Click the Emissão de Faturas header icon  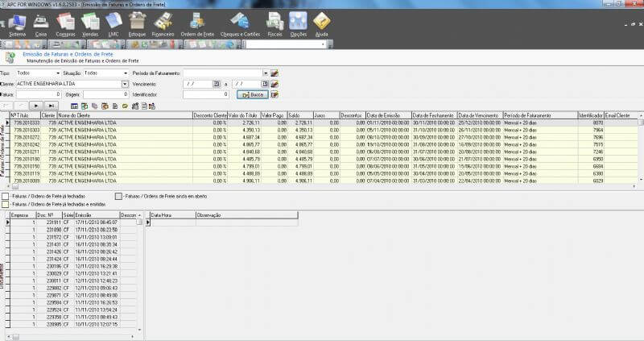[10, 57]
